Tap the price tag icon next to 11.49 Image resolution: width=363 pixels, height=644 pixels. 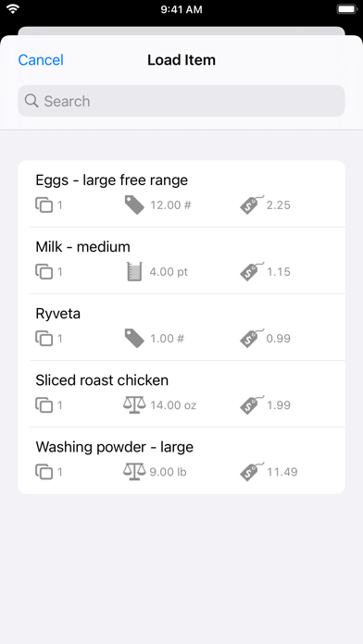click(252, 472)
